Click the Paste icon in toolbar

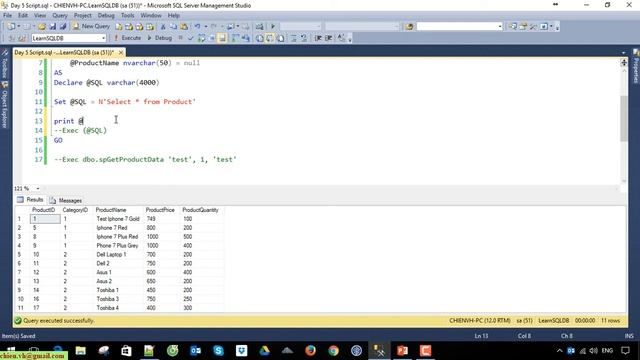coord(184,27)
